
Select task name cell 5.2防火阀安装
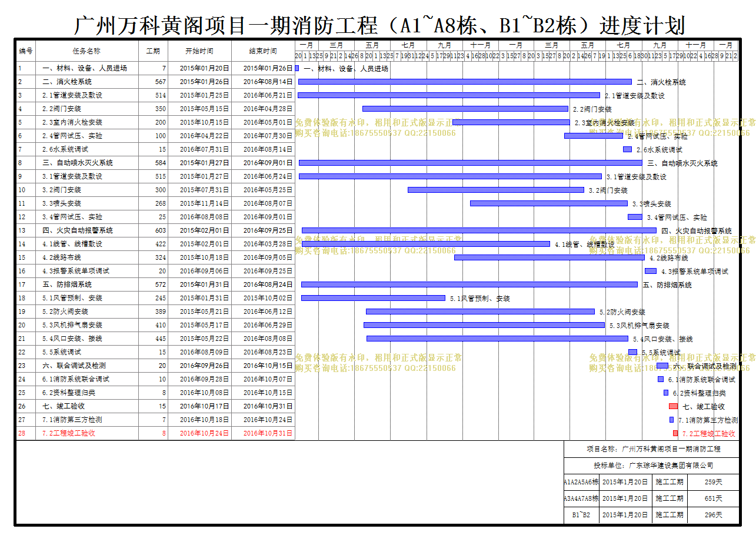tap(87, 312)
